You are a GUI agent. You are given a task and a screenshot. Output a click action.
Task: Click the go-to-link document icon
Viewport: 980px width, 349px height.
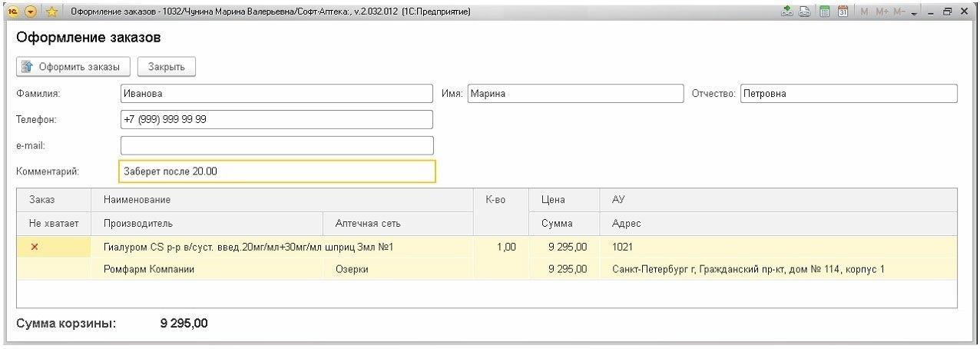pos(803,12)
